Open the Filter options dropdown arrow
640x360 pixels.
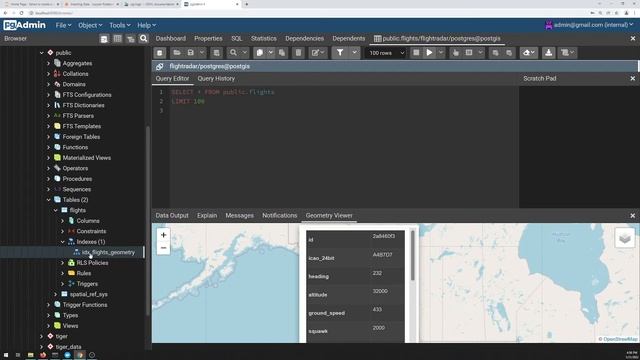(354, 53)
